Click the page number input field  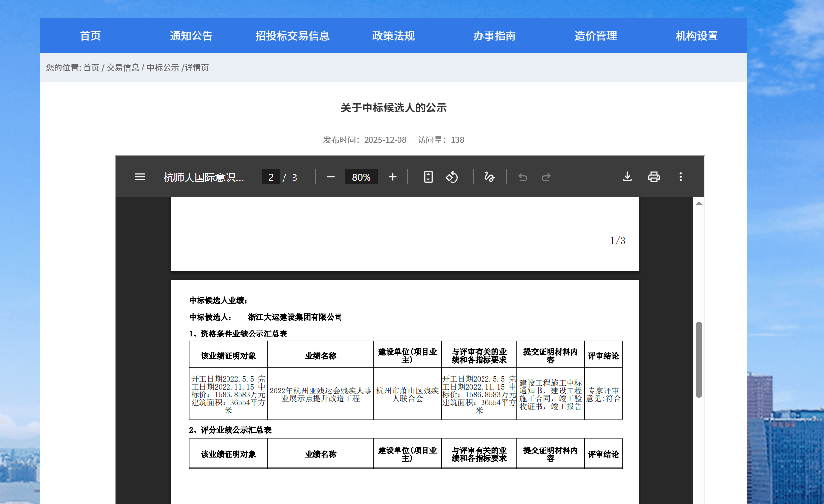point(271,177)
